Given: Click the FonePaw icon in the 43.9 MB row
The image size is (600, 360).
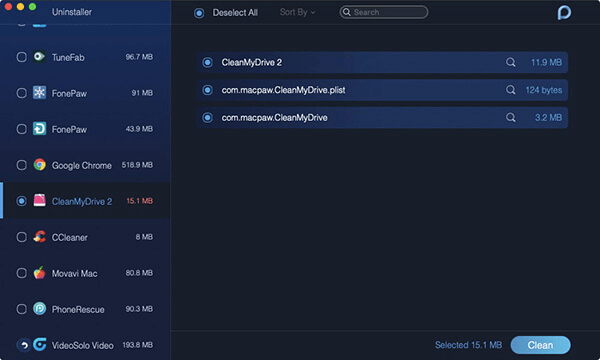Looking at the screenshot, I should click(x=39, y=129).
